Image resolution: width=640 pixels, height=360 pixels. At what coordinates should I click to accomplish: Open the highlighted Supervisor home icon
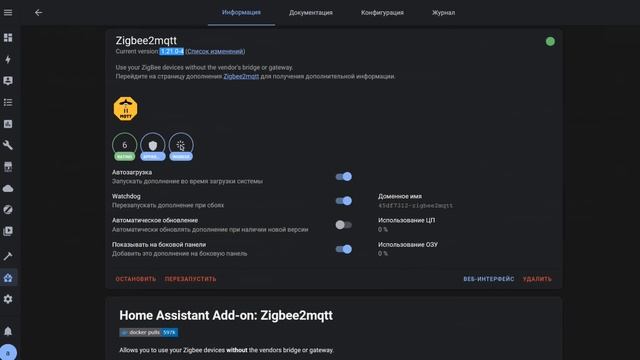8,278
